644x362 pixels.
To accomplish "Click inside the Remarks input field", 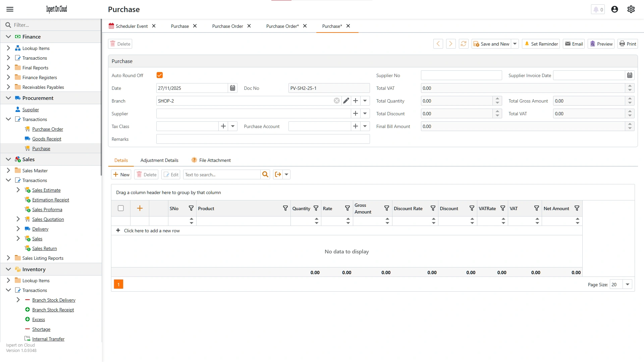I will 263,139.
